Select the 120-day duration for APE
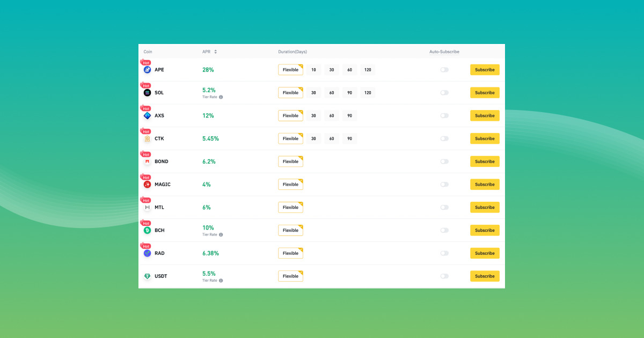 click(368, 70)
